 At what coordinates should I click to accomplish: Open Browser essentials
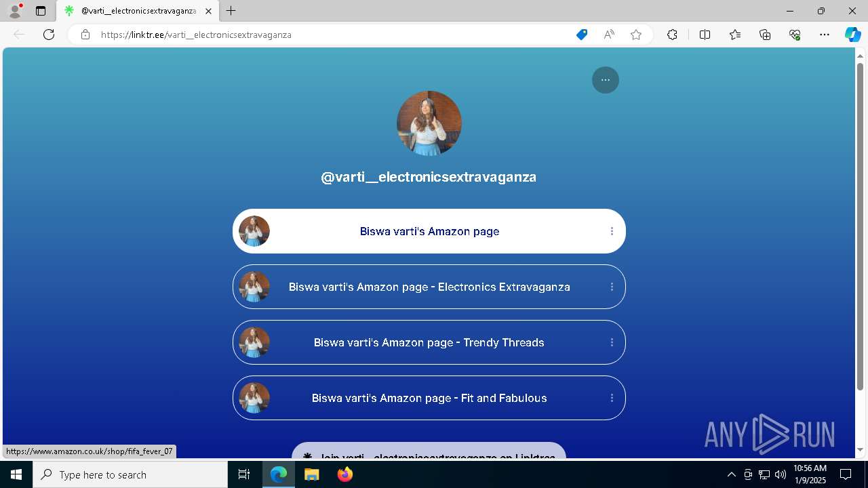click(795, 35)
